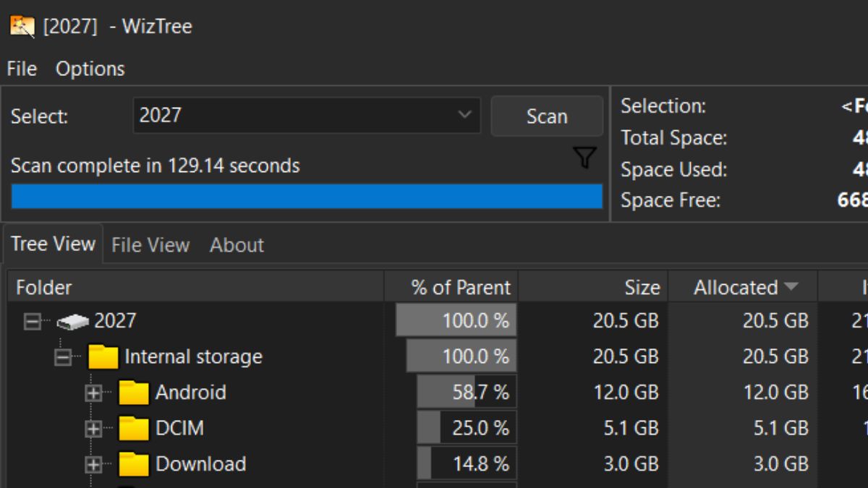This screenshot has height=488, width=868.
Task: Select the Android folder name
Action: pyautogui.click(x=191, y=393)
